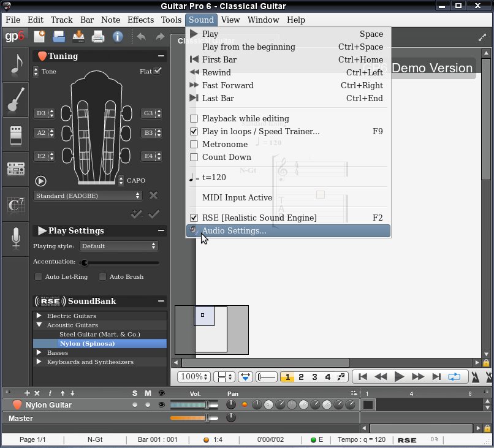
Task: Expand Keyboards and Synthesizers node
Action: (39, 362)
